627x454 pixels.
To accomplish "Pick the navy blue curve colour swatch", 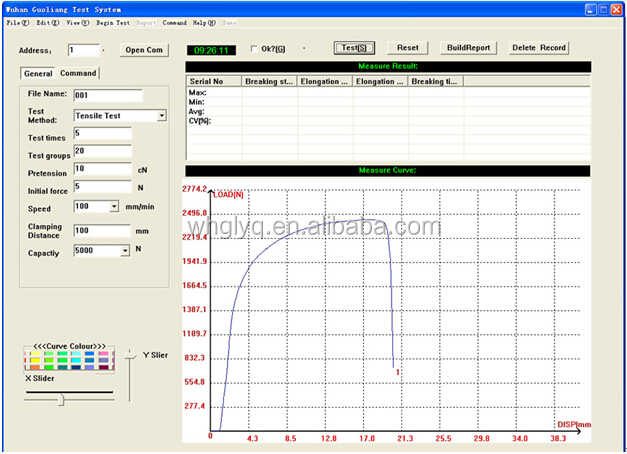I will 76,367.
